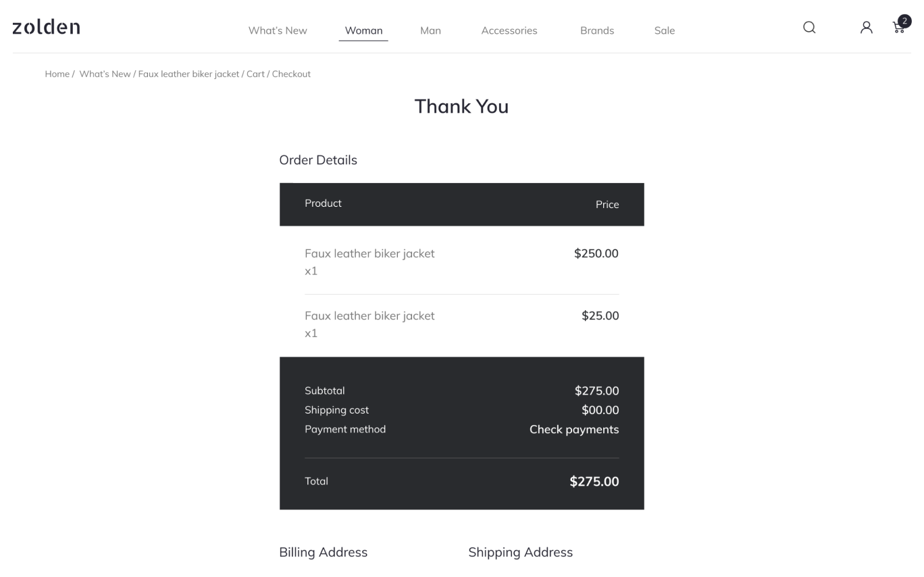Open the What's New menu item
This screenshot has height=577, width=924.
coord(278,30)
